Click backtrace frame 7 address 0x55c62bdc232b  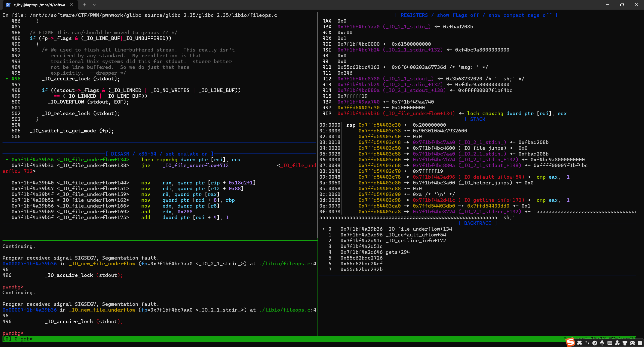click(x=361, y=269)
